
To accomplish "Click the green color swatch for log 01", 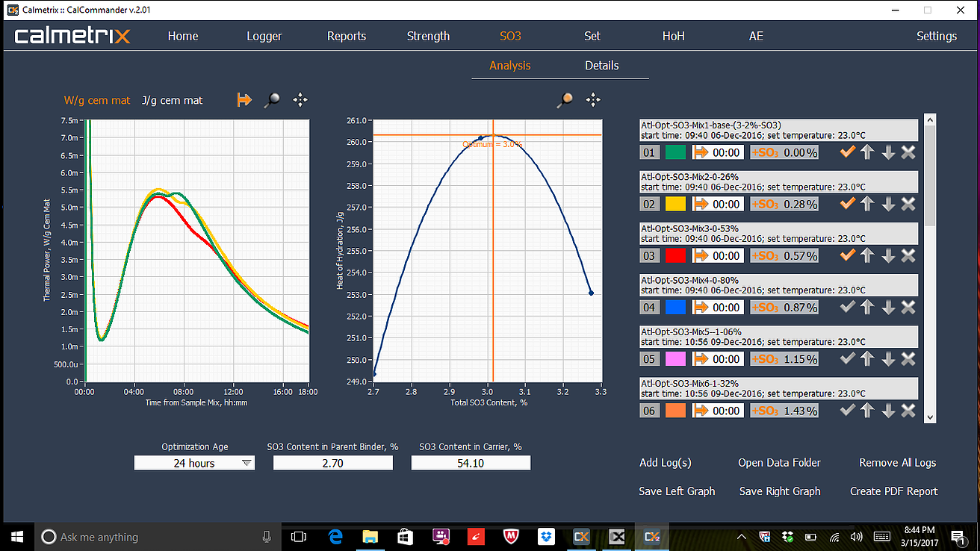I will click(675, 152).
